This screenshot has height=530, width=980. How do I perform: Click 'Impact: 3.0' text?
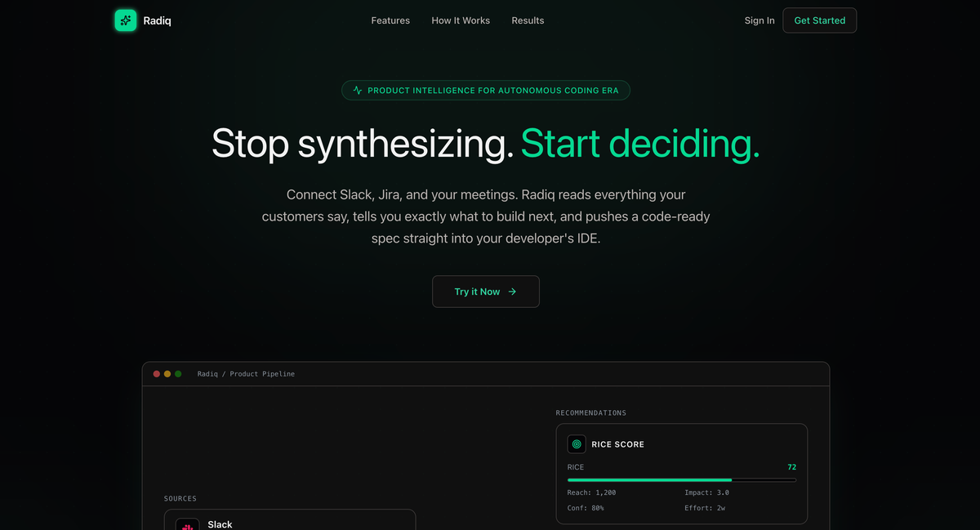click(x=707, y=493)
